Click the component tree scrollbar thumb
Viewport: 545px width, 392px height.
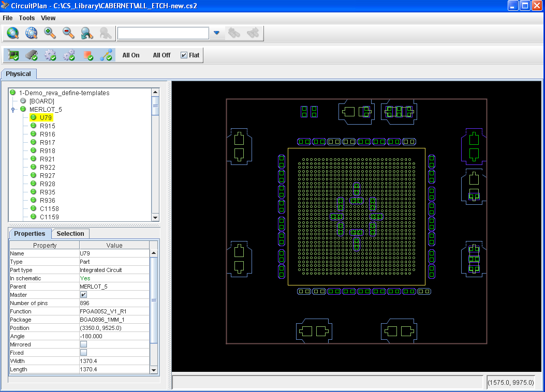(155, 105)
